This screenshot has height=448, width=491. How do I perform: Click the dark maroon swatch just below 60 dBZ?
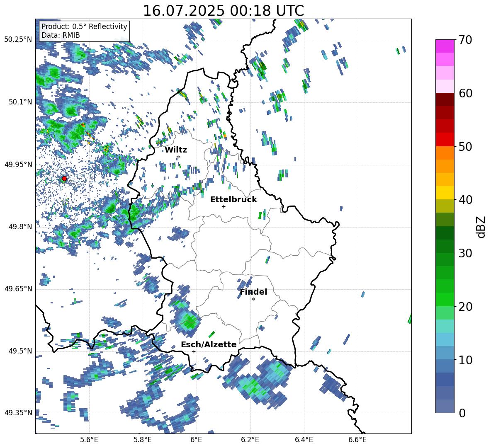[x=445, y=99]
